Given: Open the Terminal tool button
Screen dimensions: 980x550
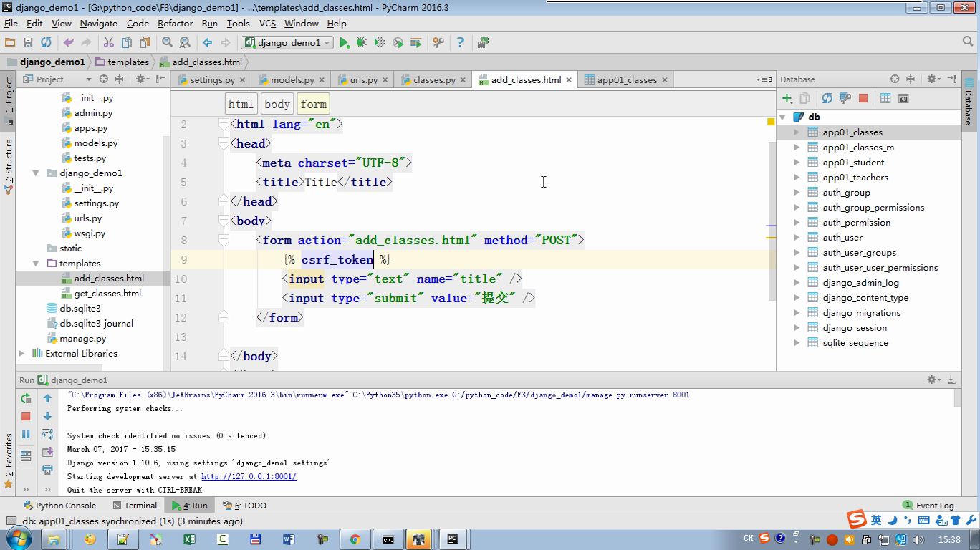Looking at the screenshot, I should coord(135,506).
